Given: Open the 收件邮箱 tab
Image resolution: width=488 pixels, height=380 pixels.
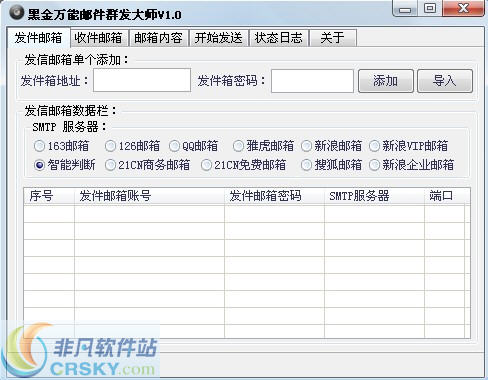Looking at the screenshot, I should 98,38.
